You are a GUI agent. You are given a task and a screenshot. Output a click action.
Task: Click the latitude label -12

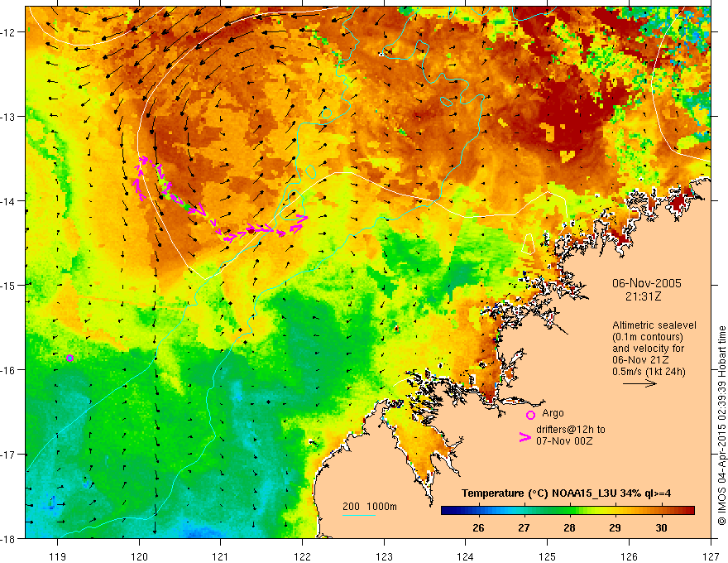(x=9, y=32)
